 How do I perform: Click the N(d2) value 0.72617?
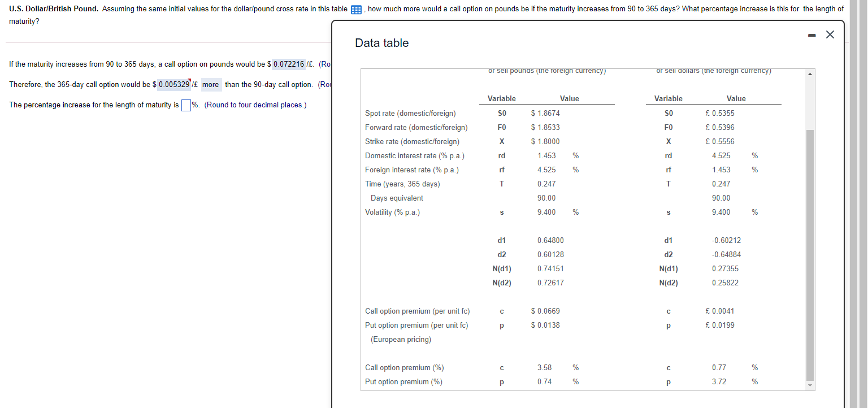[x=550, y=283]
